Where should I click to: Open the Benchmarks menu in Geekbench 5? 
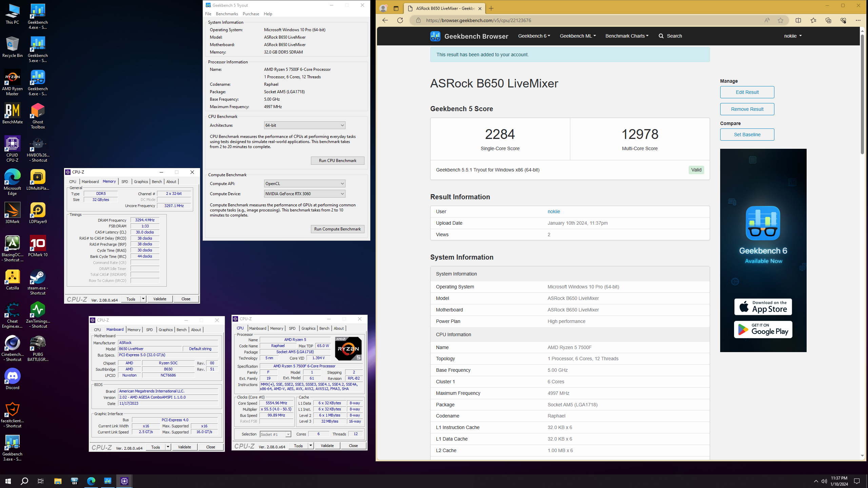[x=227, y=14]
